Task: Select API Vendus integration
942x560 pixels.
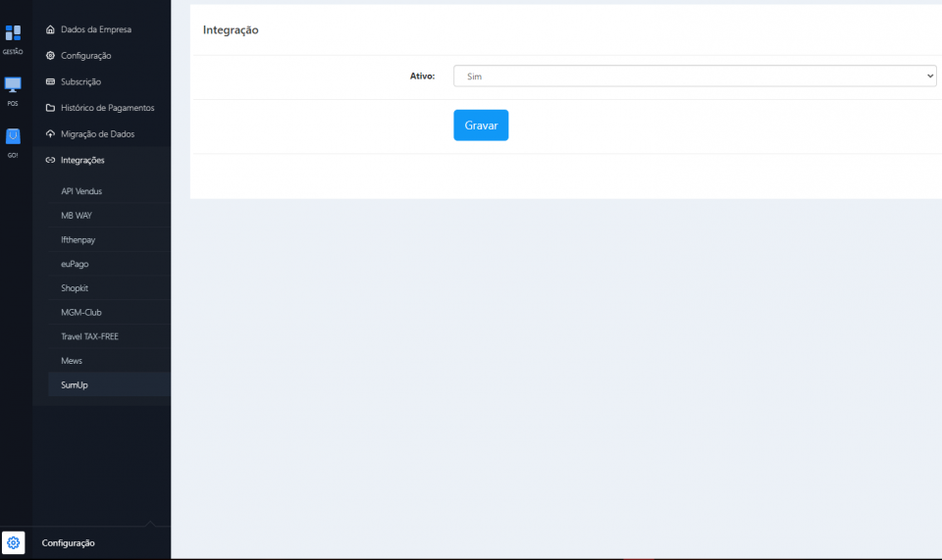Action: [x=81, y=191]
